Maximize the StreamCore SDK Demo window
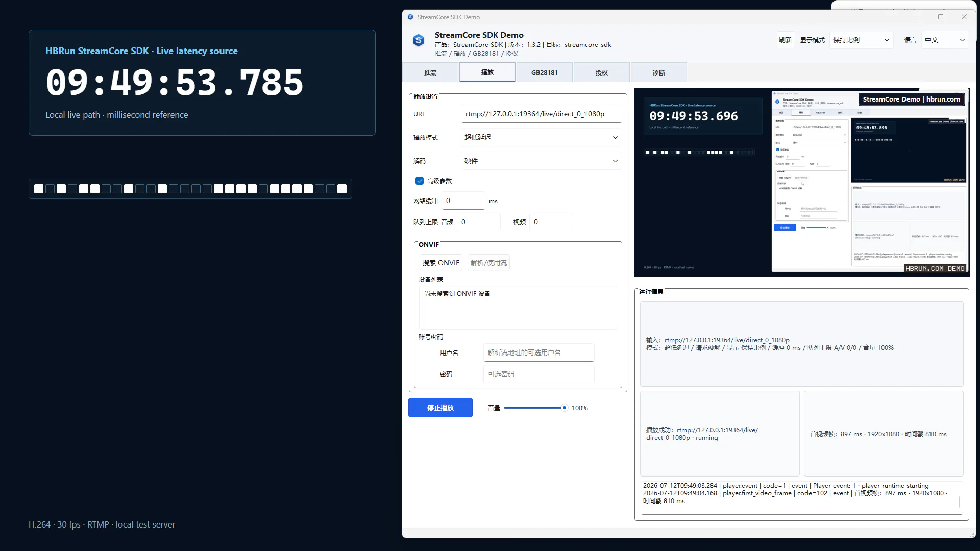 (941, 17)
